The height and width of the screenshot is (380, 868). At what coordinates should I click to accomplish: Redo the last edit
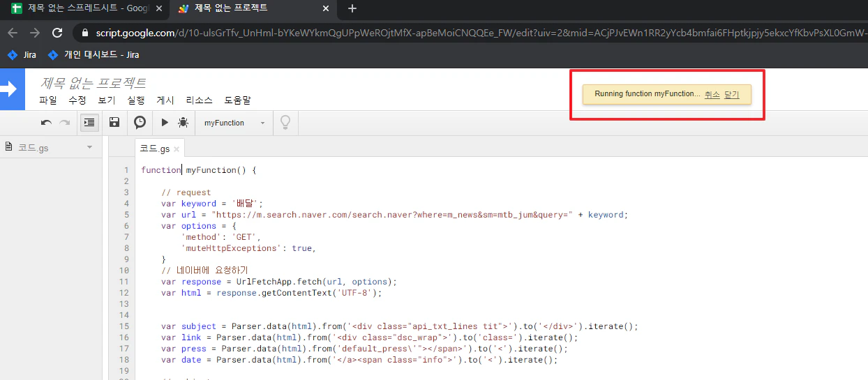point(64,123)
